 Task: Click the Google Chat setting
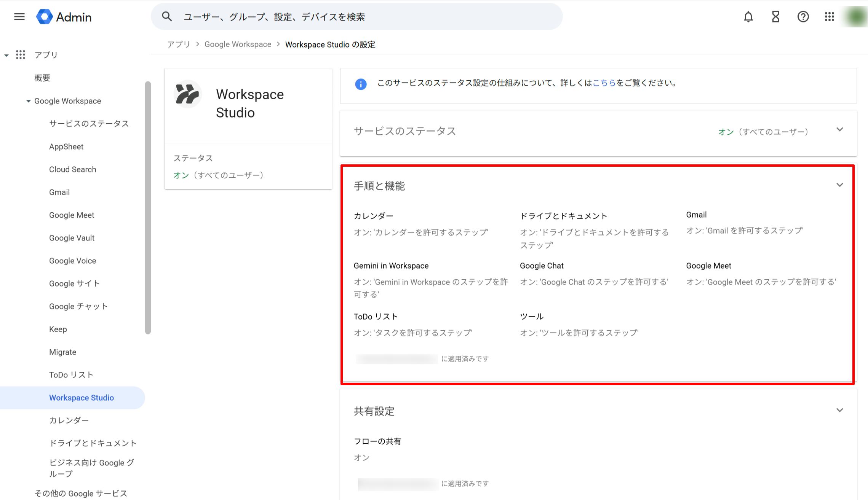click(594, 274)
